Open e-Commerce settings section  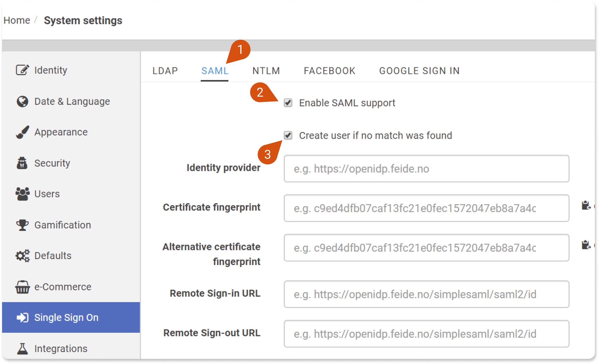pyautogui.click(x=71, y=287)
